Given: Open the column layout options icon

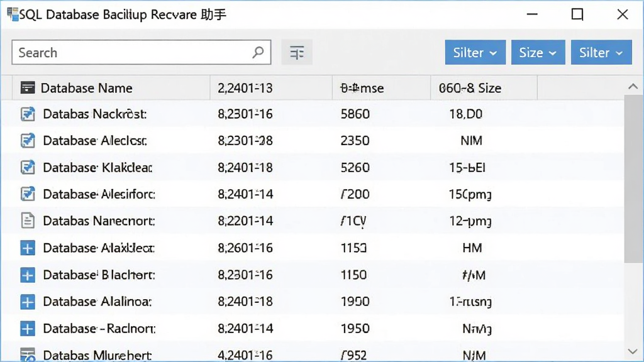Looking at the screenshot, I should (x=297, y=53).
